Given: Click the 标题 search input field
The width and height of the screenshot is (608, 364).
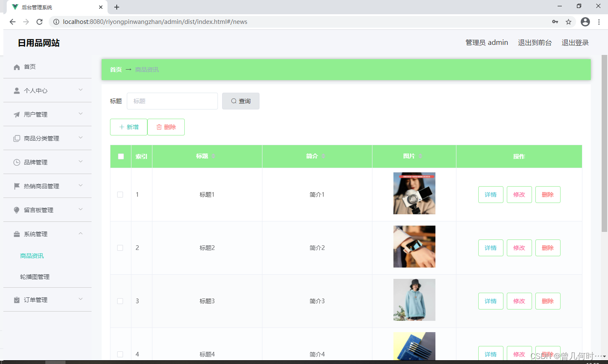Looking at the screenshot, I should point(172,101).
